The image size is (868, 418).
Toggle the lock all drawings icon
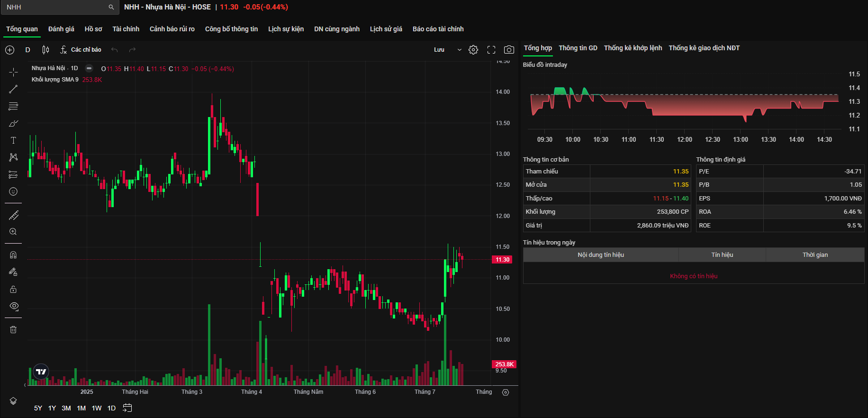click(x=13, y=289)
